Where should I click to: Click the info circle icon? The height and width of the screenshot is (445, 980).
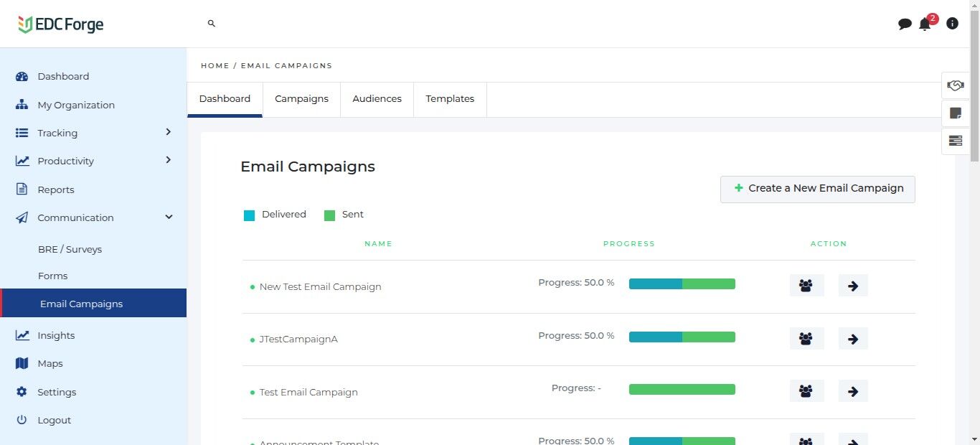(x=952, y=24)
